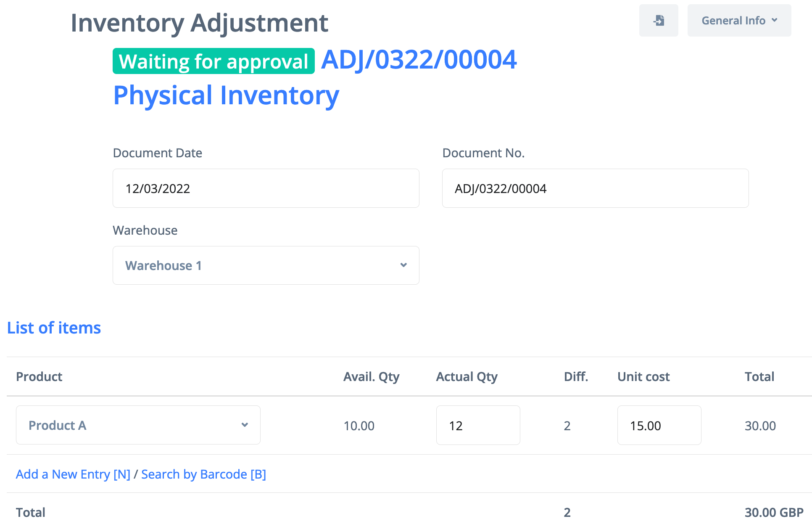
Task: Click the chevron arrow in Product A box
Action: (x=245, y=425)
